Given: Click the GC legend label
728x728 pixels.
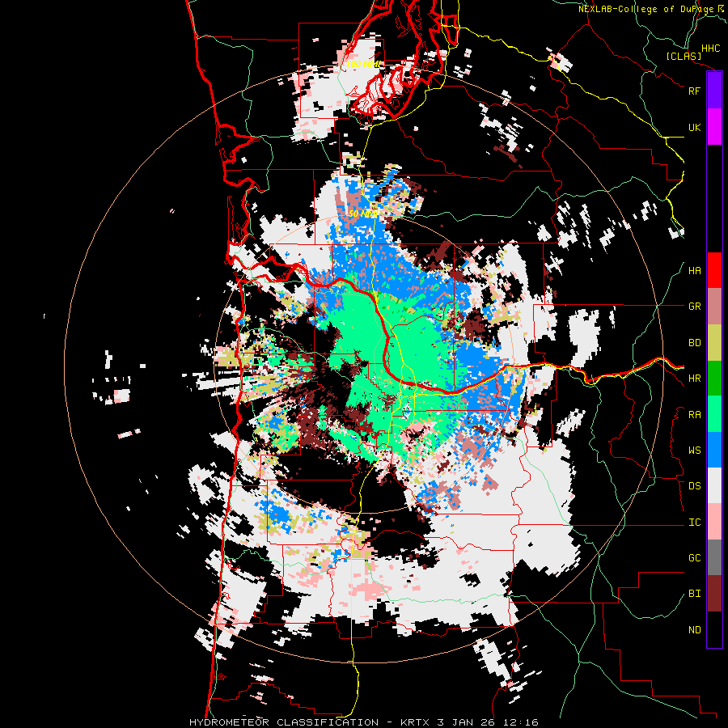Looking at the screenshot, I should [694, 557].
